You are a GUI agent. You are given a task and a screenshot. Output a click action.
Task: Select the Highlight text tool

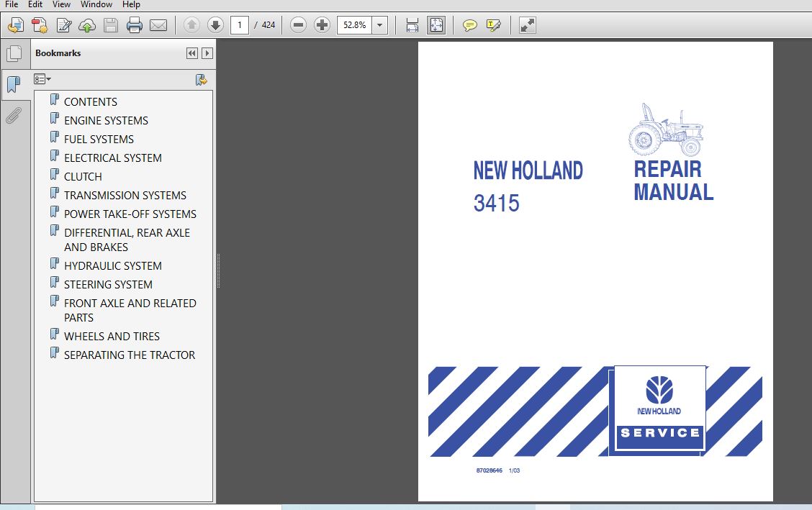(494, 25)
